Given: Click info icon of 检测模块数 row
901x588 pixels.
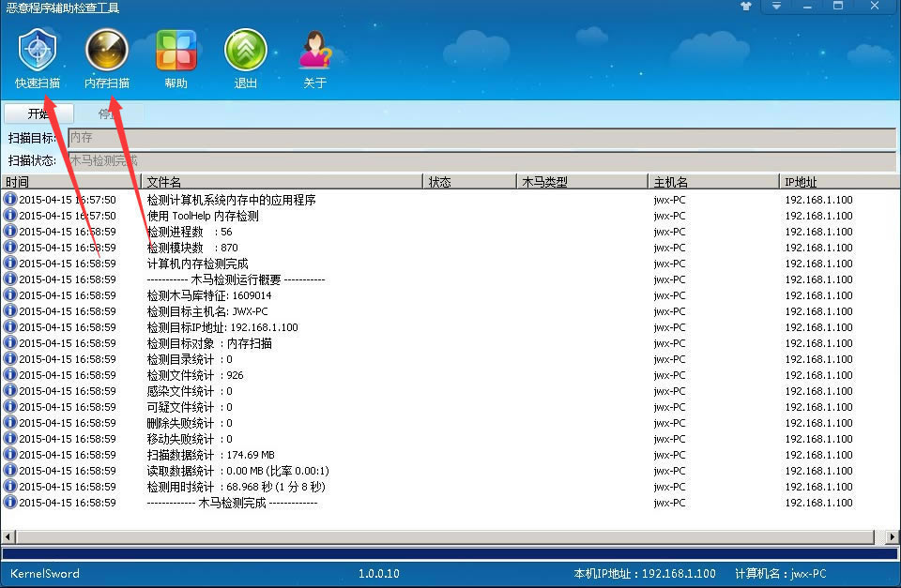Looking at the screenshot, I should coord(9,247).
